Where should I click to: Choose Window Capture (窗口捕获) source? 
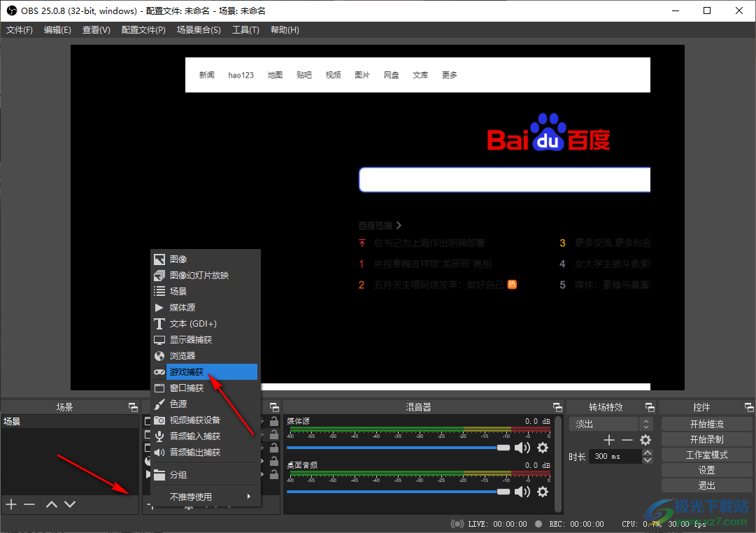[x=206, y=388]
